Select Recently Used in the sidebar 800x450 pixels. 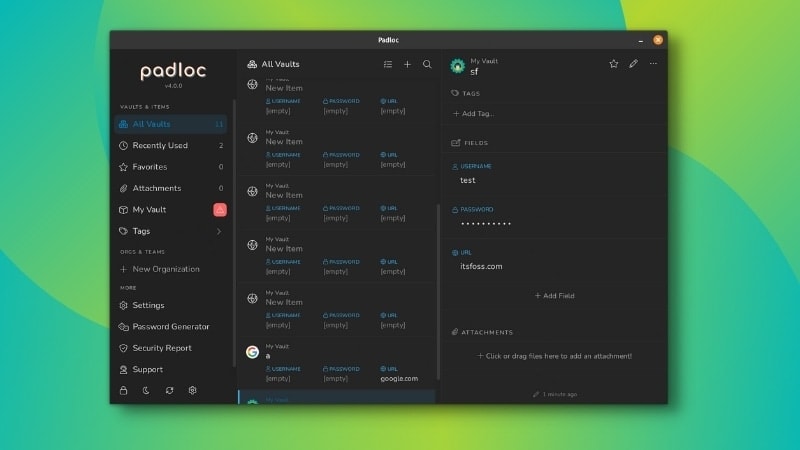(x=160, y=146)
